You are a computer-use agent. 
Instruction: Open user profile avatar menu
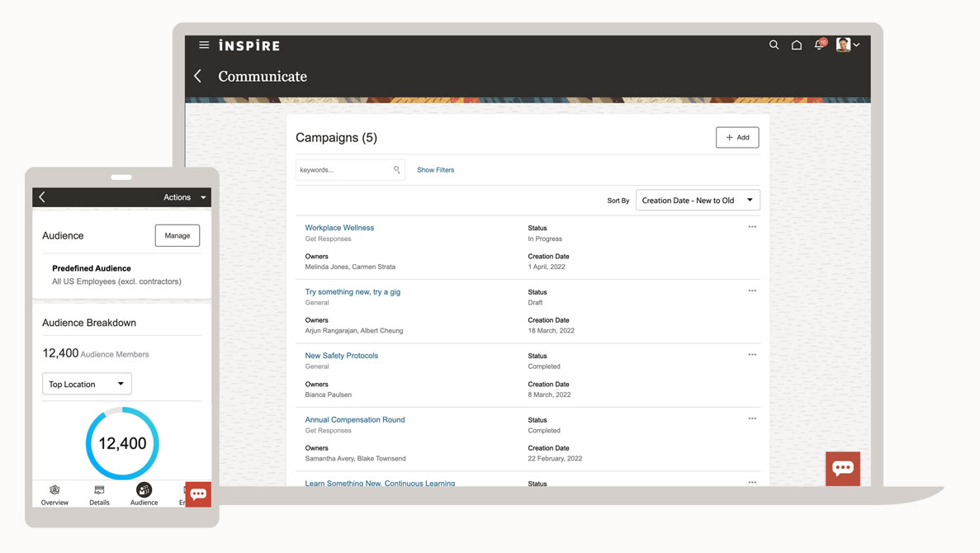pyautogui.click(x=847, y=45)
